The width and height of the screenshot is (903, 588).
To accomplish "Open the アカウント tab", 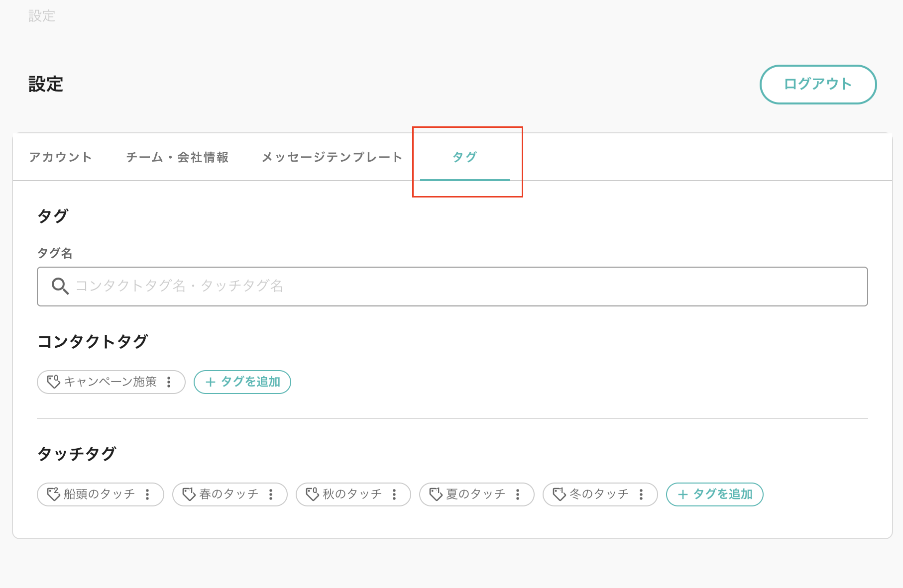I will [60, 157].
